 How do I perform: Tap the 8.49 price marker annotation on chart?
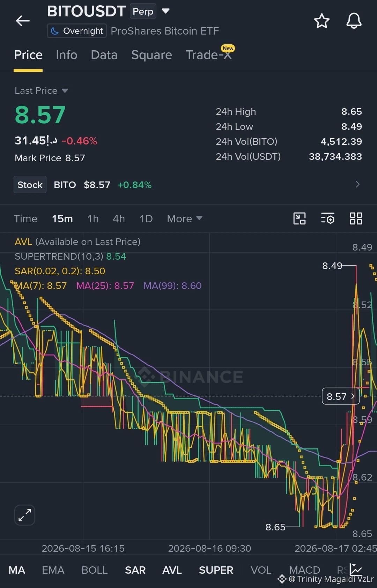coord(332,266)
